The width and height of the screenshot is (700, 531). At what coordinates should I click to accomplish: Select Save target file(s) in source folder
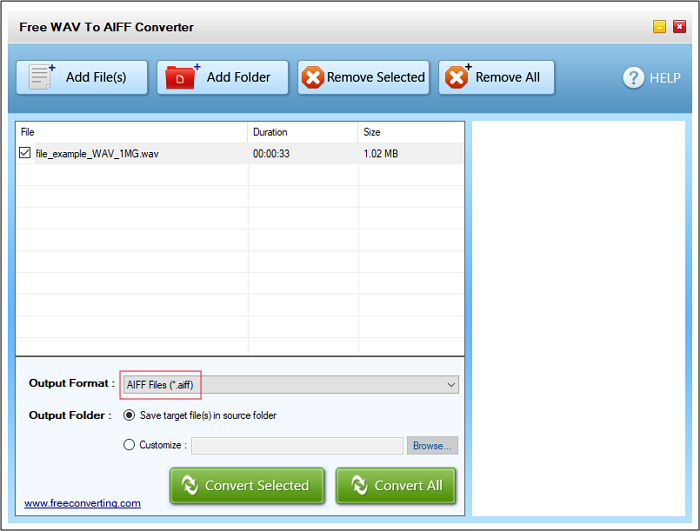(129, 415)
